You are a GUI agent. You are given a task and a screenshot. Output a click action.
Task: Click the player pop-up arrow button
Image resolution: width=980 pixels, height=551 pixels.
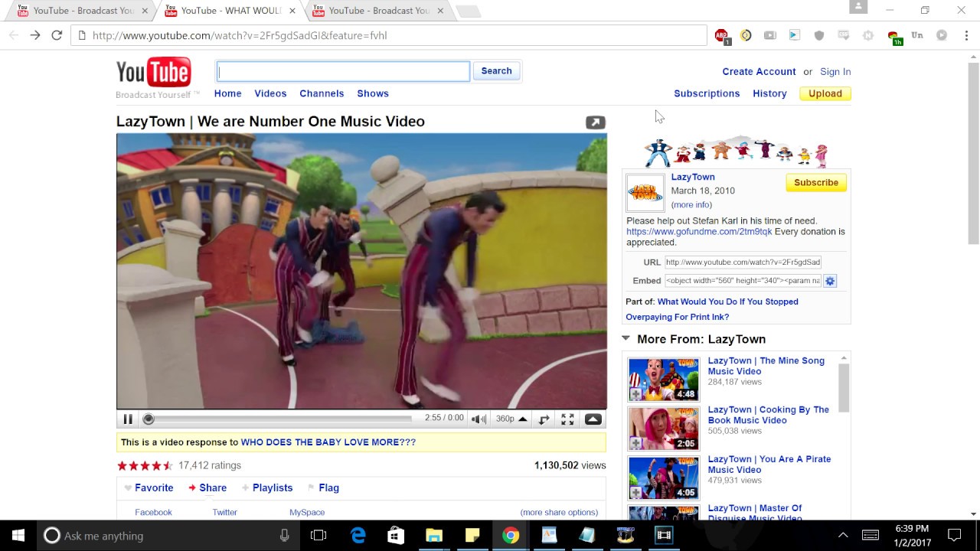coord(593,419)
